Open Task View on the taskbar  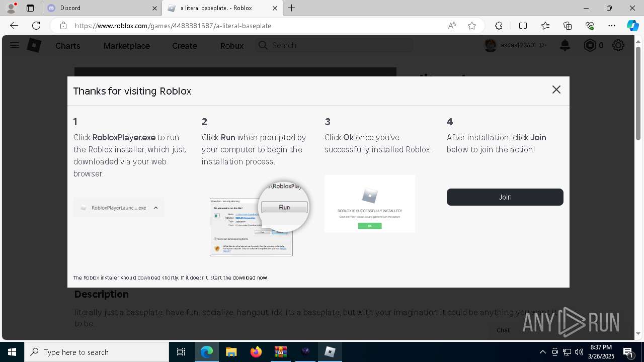[181, 352]
